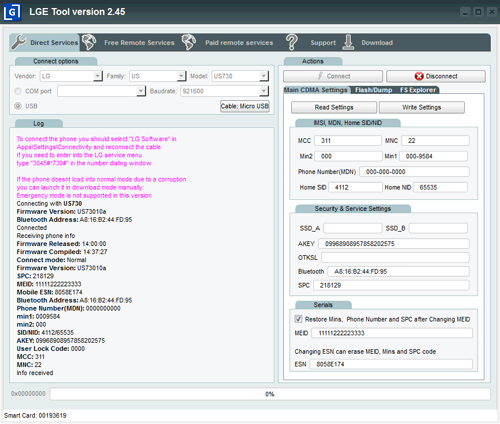Open the Direct Services tab
500x424 pixels.
click(45, 42)
